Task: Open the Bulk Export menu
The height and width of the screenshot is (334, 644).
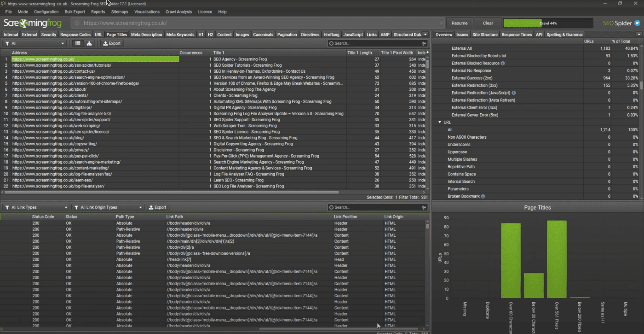Action: click(75, 12)
